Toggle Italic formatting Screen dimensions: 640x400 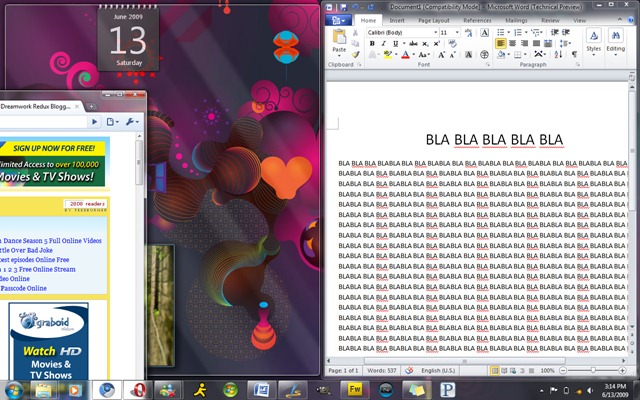click(x=383, y=43)
